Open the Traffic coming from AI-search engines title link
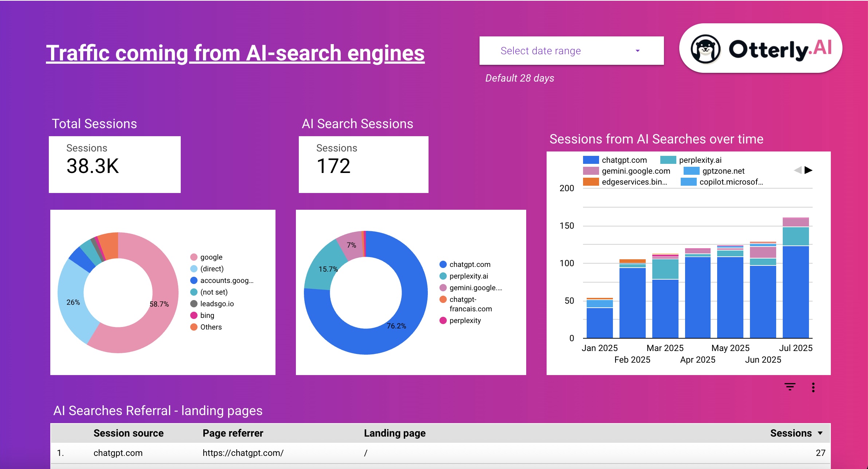This screenshot has height=469, width=868. point(235,53)
